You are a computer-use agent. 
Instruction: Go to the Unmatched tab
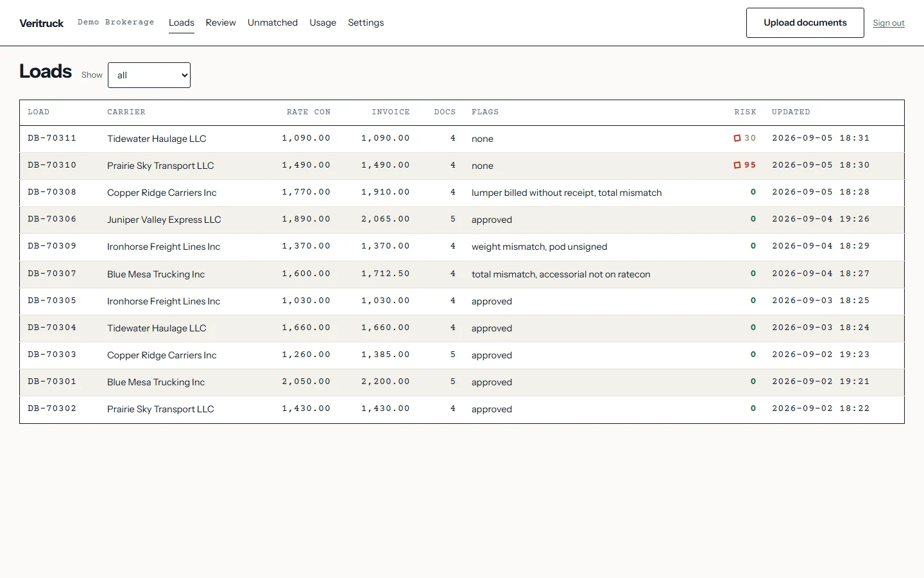(273, 22)
